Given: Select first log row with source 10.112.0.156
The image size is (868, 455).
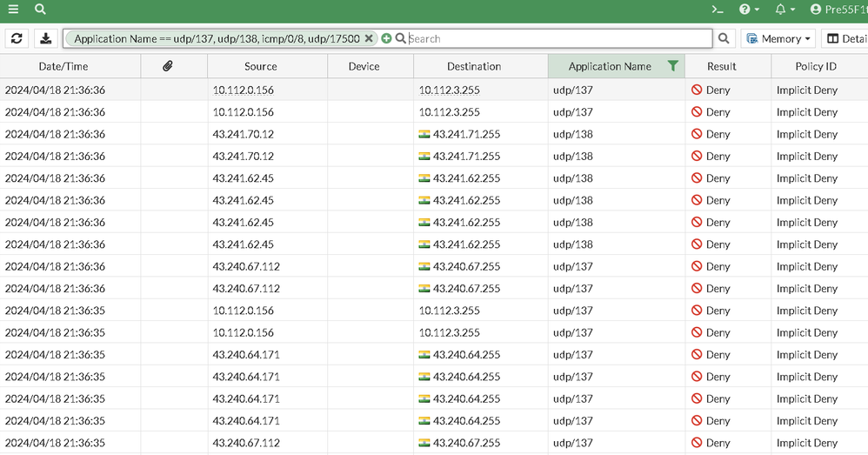Looking at the screenshot, I should (243, 90).
